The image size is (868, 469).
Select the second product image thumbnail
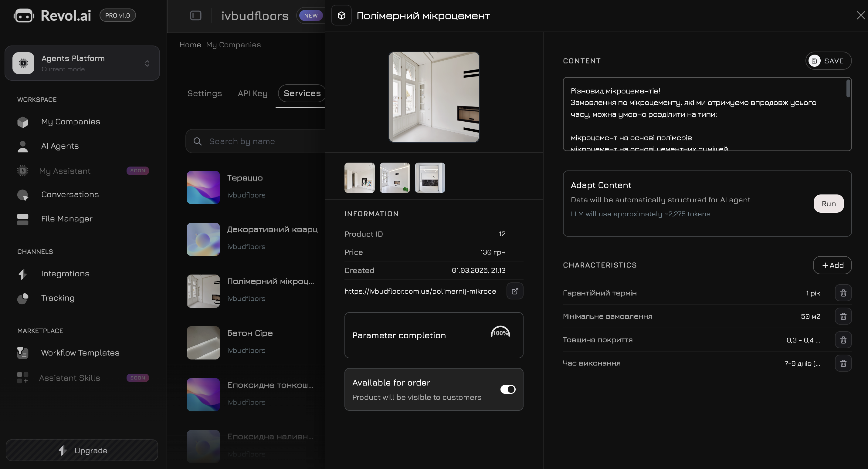coord(395,177)
